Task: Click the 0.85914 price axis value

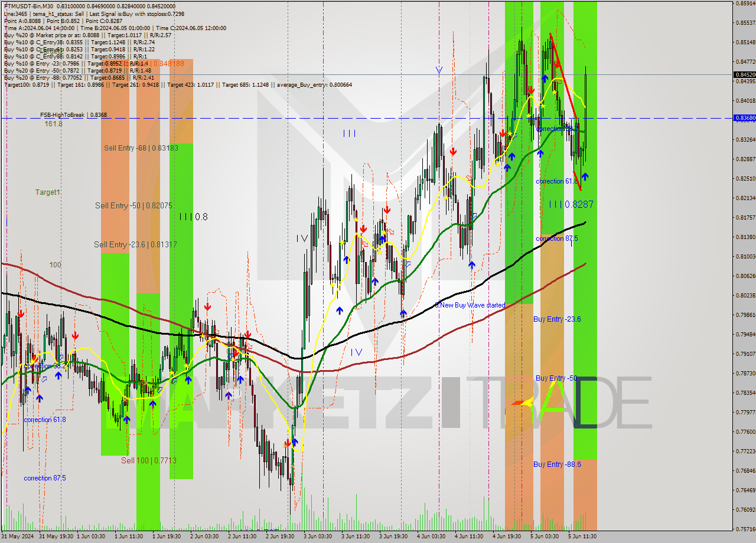Action: [x=745, y=3]
